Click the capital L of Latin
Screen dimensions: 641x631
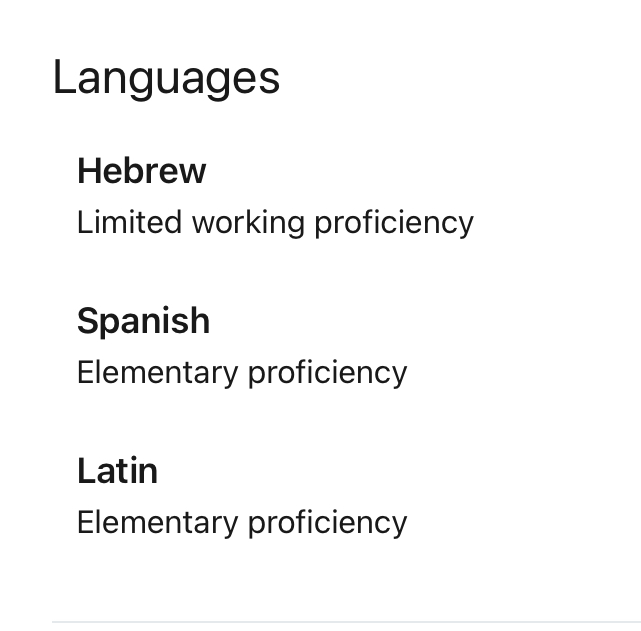85,470
